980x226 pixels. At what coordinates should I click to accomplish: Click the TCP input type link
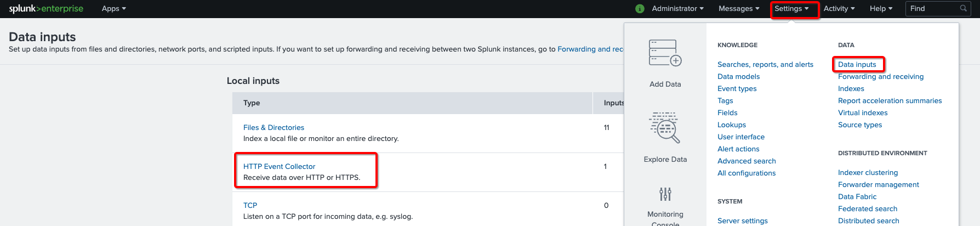tap(250, 205)
